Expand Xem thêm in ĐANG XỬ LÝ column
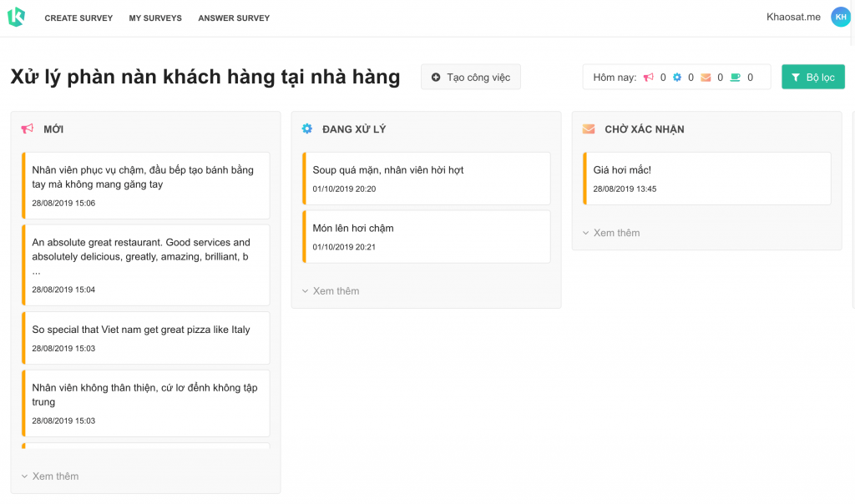 [331, 291]
